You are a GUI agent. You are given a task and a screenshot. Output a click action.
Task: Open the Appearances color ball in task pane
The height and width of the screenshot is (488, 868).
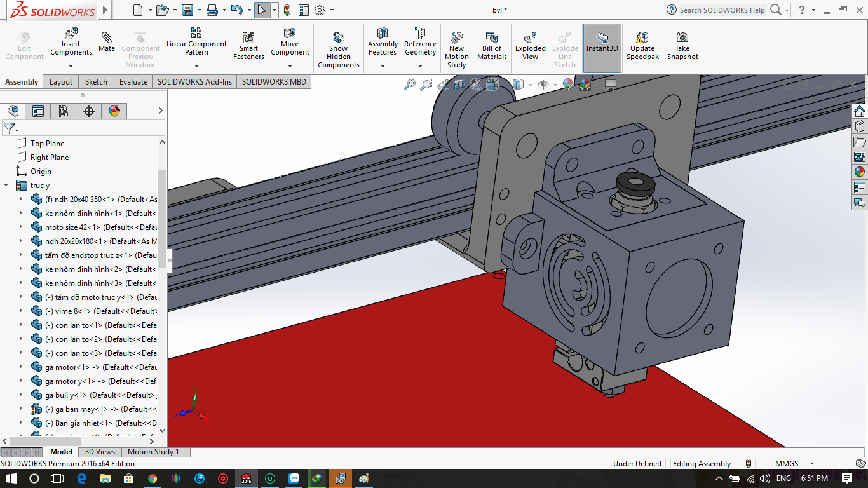[859, 172]
